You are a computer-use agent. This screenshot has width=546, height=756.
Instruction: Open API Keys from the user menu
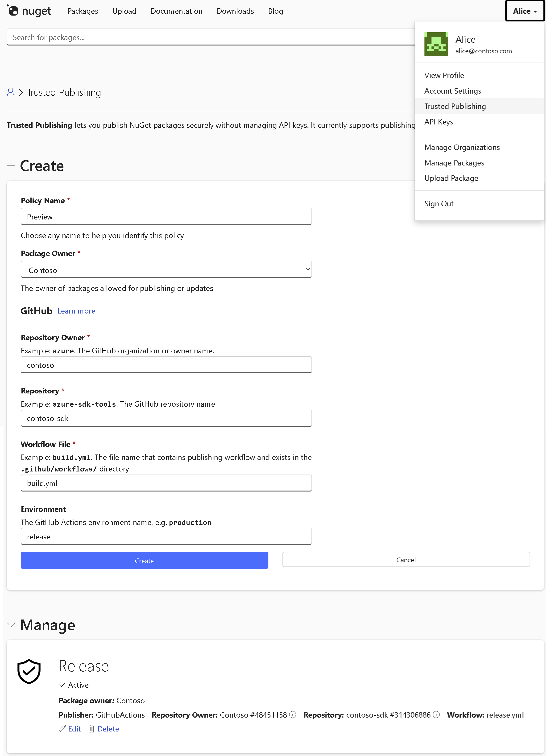tap(439, 122)
